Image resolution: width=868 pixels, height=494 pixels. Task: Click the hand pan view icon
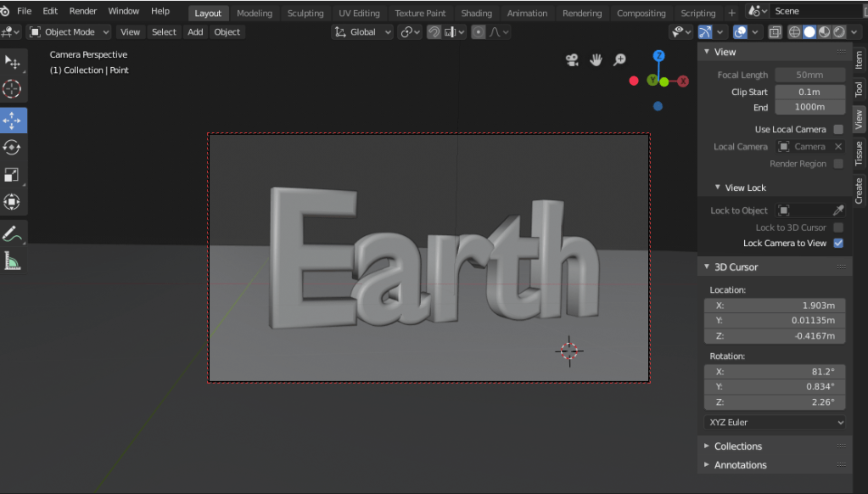tap(596, 59)
